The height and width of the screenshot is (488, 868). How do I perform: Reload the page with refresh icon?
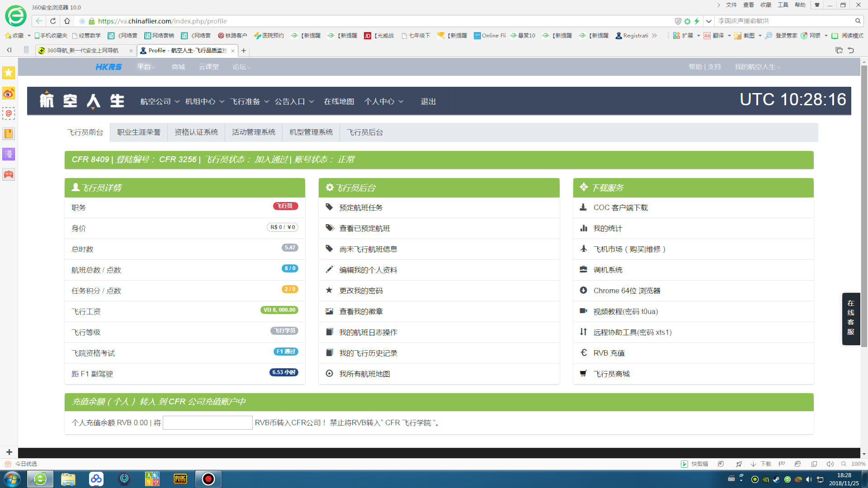pyautogui.click(x=53, y=21)
